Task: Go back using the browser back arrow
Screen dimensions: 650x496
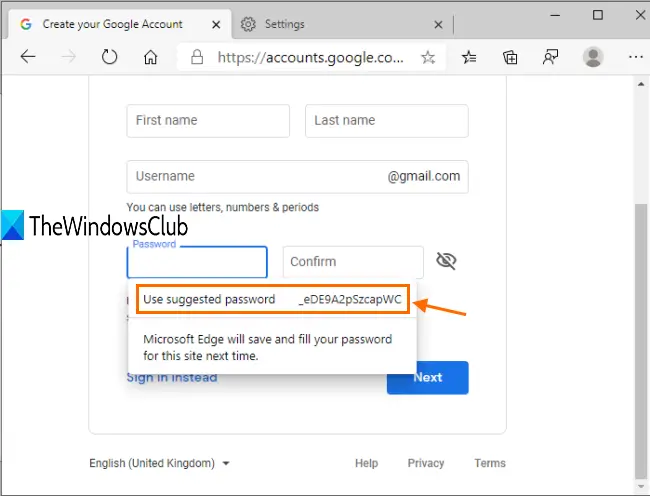Action: point(28,56)
